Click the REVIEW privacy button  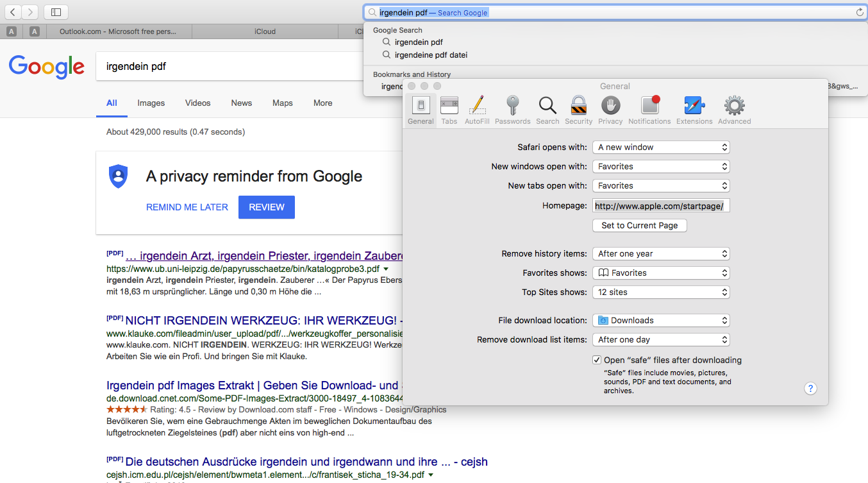(x=267, y=207)
